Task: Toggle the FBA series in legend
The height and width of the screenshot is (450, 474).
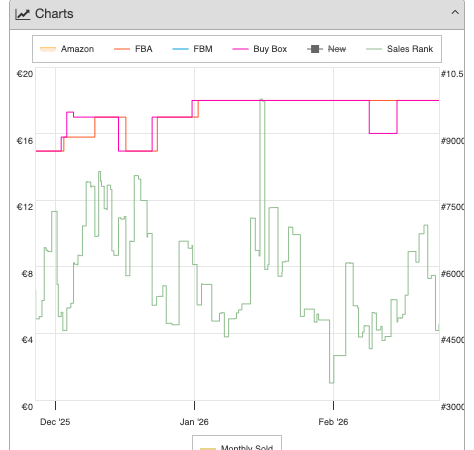Action: 133,49
